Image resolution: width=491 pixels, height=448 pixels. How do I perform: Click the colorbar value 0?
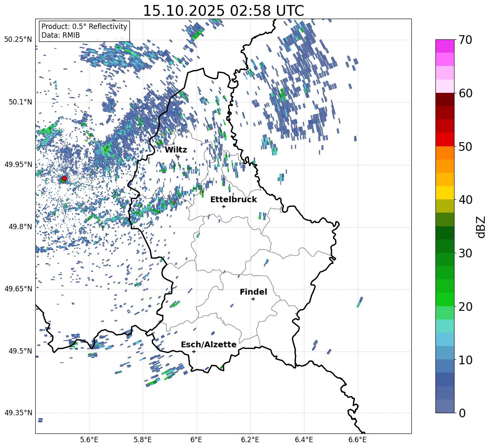(462, 413)
